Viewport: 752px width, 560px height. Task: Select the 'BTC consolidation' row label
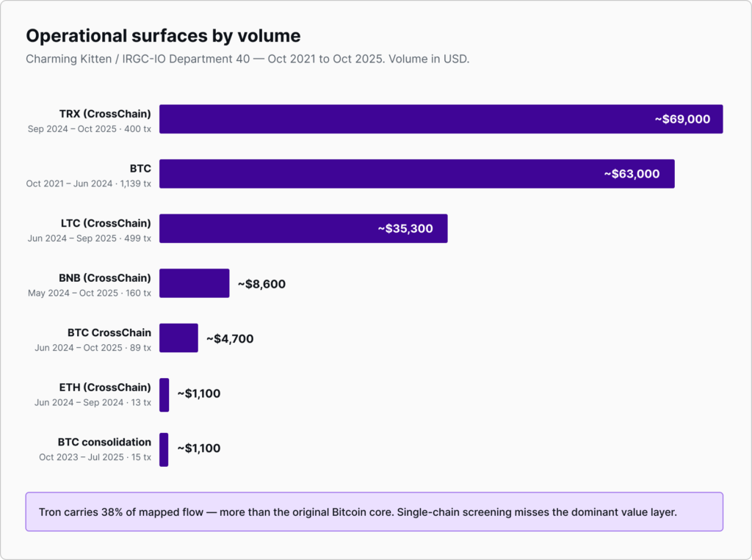(104, 442)
